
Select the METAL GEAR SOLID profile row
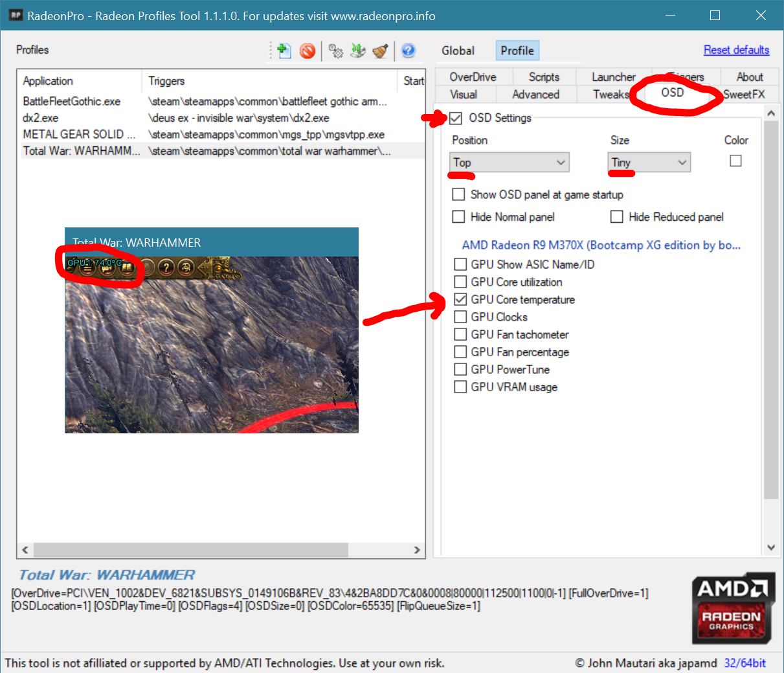222,134
